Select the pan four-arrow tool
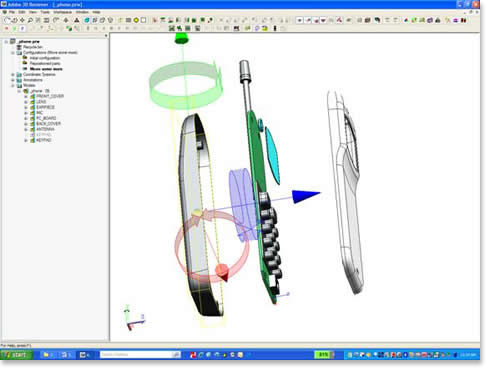 (x=22, y=20)
